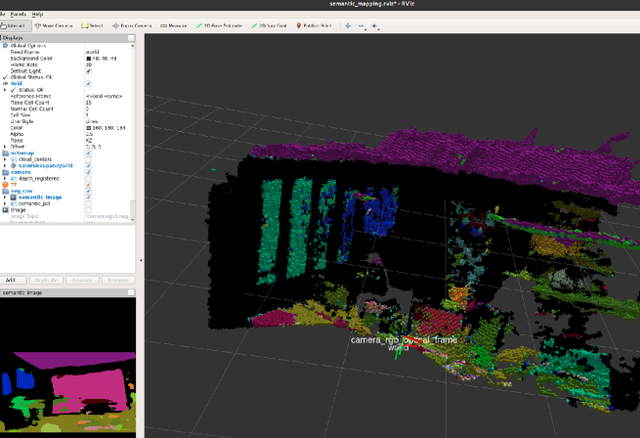Toggle the TF display checkbox
Viewport: 640px width, 438px height.
point(89,184)
